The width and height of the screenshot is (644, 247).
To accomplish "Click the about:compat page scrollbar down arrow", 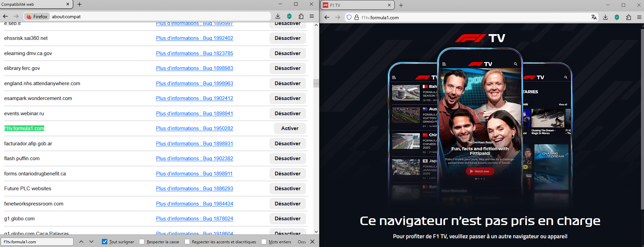I will point(316,232).
